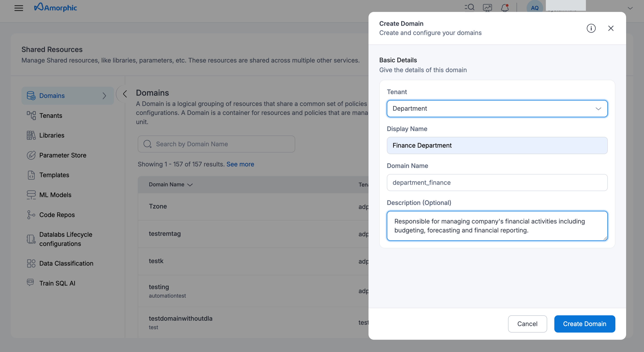Image resolution: width=644 pixels, height=352 pixels.
Task: Select Tenants in the sidebar
Action: click(51, 115)
